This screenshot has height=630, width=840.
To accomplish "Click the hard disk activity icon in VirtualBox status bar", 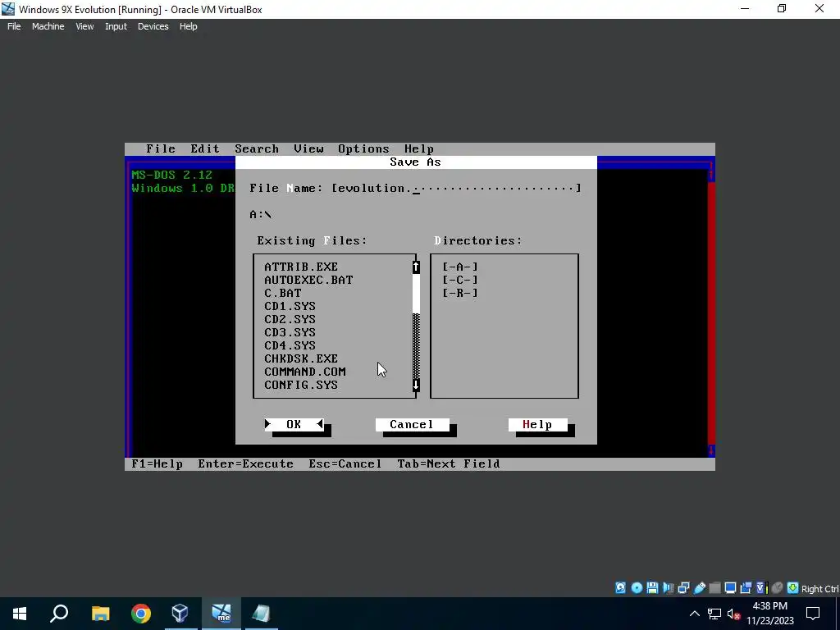I will click(620, 587).
